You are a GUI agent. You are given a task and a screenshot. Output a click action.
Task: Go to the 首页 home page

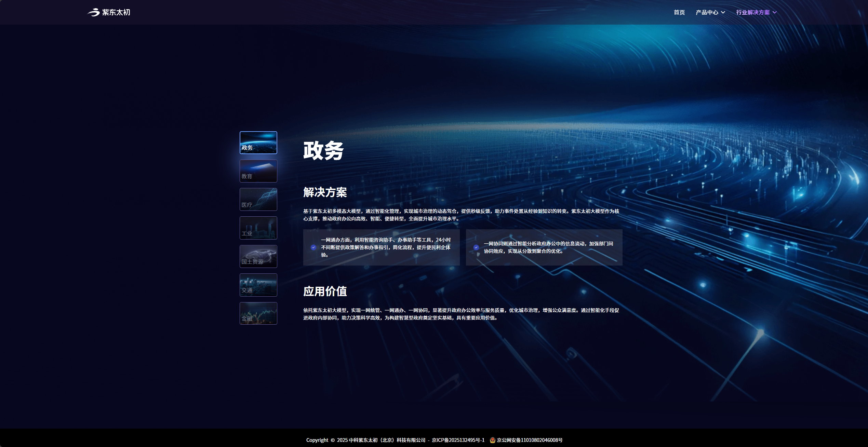(679, 12)
